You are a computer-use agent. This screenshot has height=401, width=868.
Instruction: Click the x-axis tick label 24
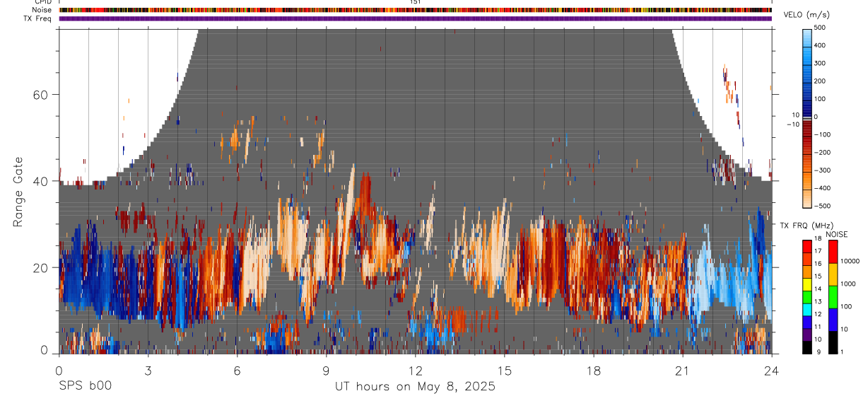click(772, 371)
